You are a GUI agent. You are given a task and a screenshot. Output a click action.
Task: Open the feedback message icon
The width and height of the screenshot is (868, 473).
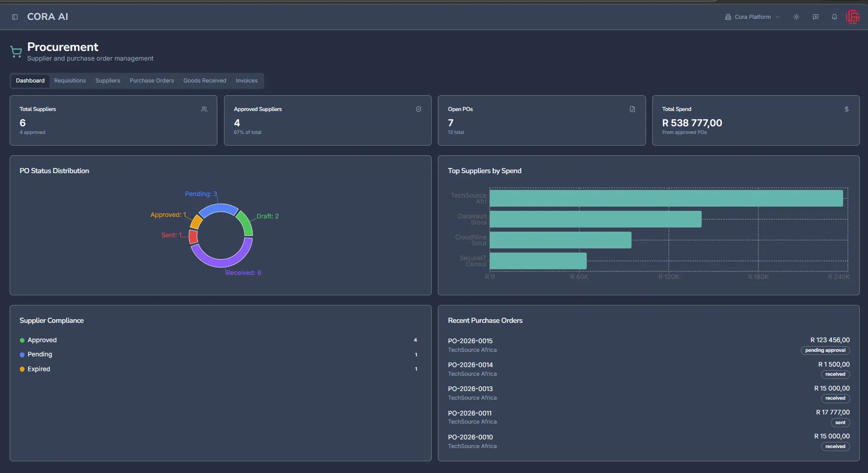tap(816, 17)
